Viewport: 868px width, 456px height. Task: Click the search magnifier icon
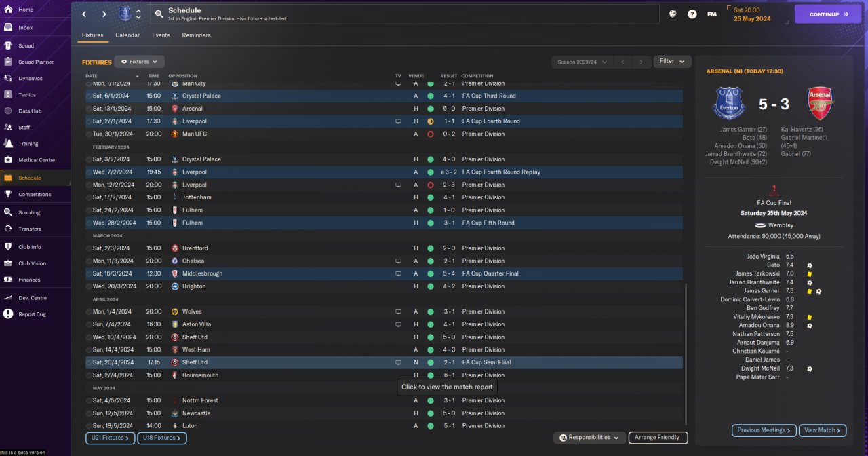pyautogui.click(x=158, y=14)
